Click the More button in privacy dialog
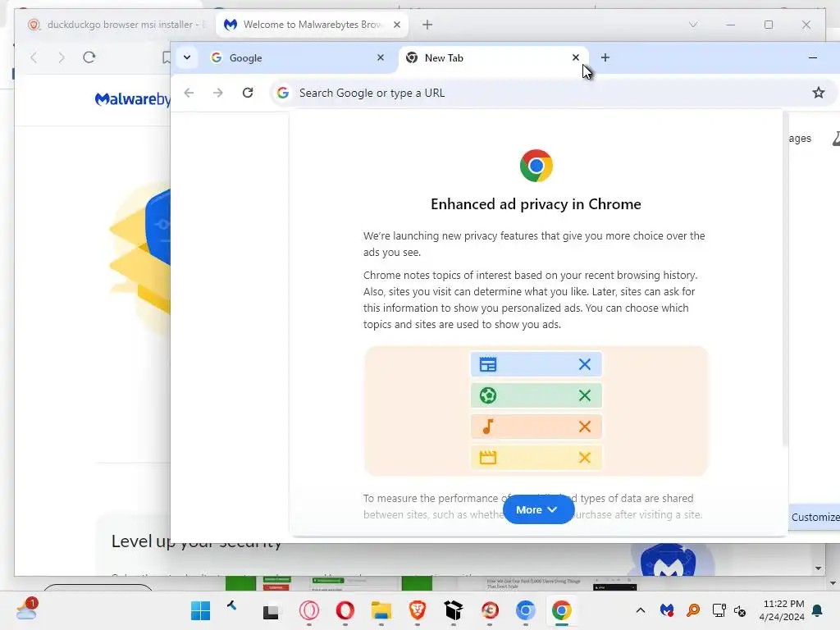Screen dimensions: 840x630 pos(538,509)
